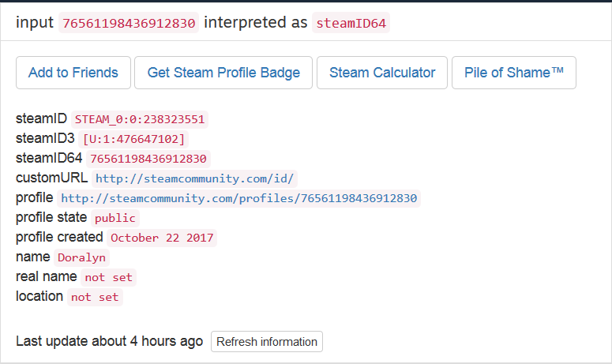Image resolution: width=612 pixels, height=364 pixels.
Task: Select the name value Doralyn
Action: pos(81,257)
